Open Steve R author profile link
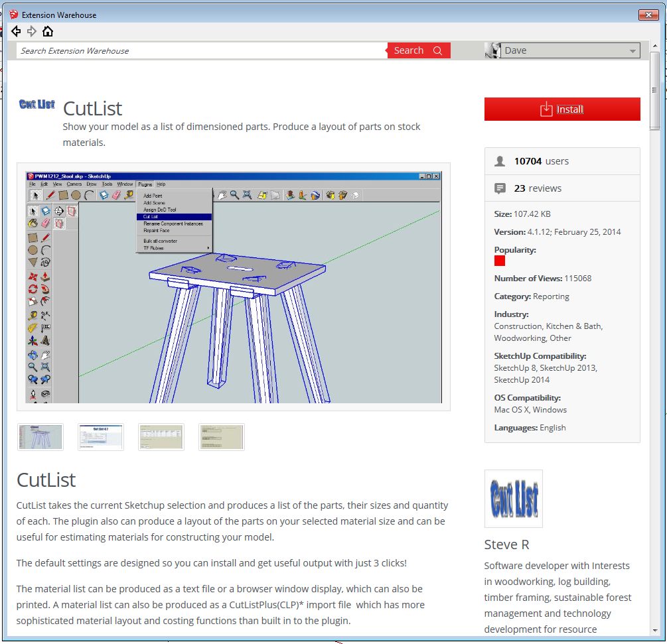The height and width of the screenshot is (644, 667). click(x=506, y=545)
